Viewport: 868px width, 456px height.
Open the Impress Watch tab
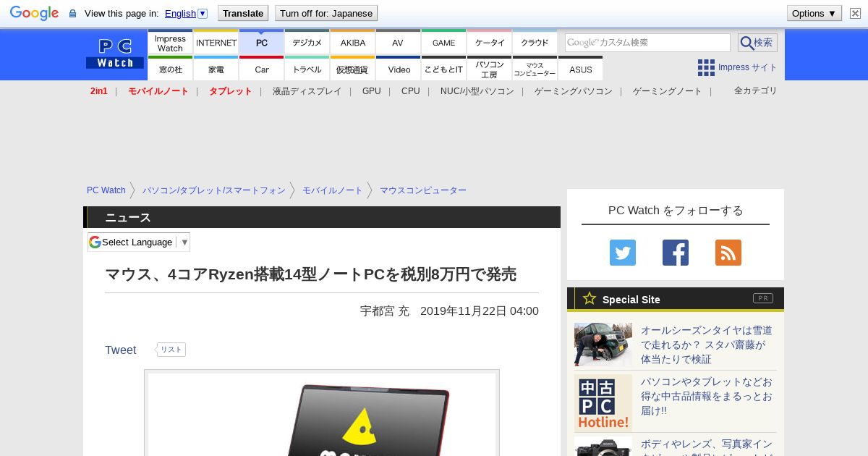pos(170,43)
